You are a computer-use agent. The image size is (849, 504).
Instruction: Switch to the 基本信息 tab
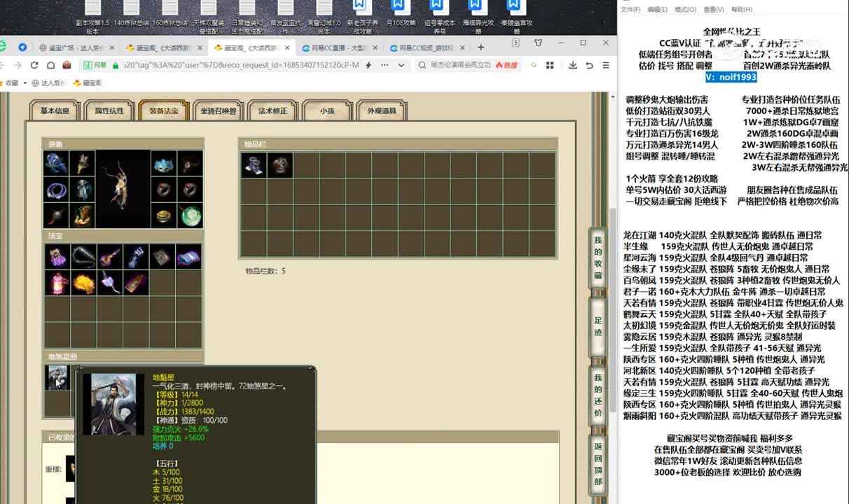(55, 111)
